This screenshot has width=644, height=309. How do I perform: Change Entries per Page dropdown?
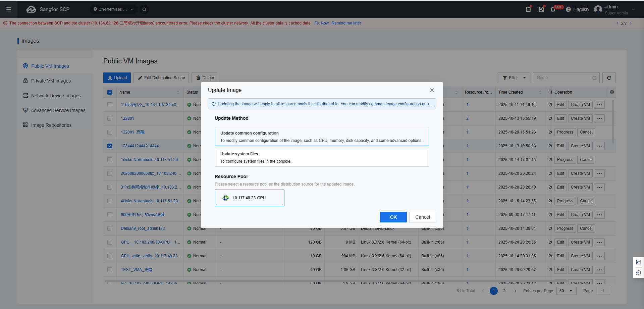coord(566,291)
